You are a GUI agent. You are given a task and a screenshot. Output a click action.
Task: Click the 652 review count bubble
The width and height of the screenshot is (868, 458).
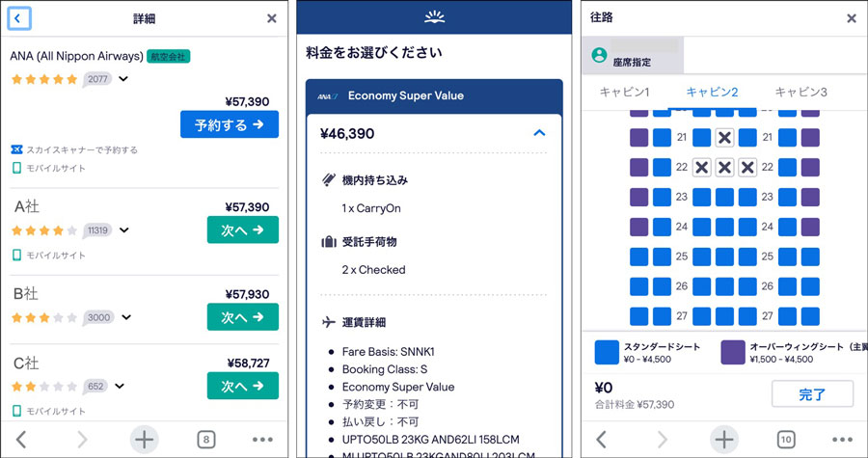[95, 386]
